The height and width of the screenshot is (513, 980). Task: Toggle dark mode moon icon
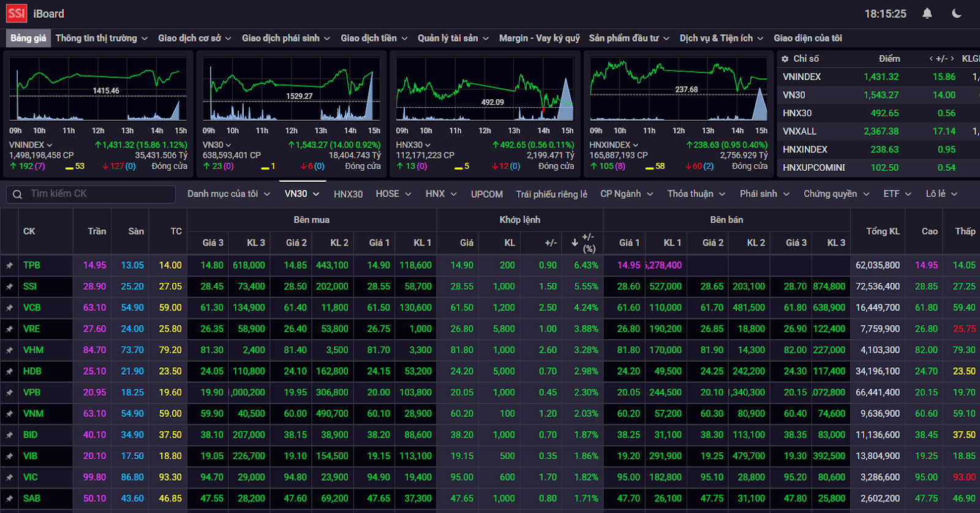pyautogui.click(x=957, y=13)
